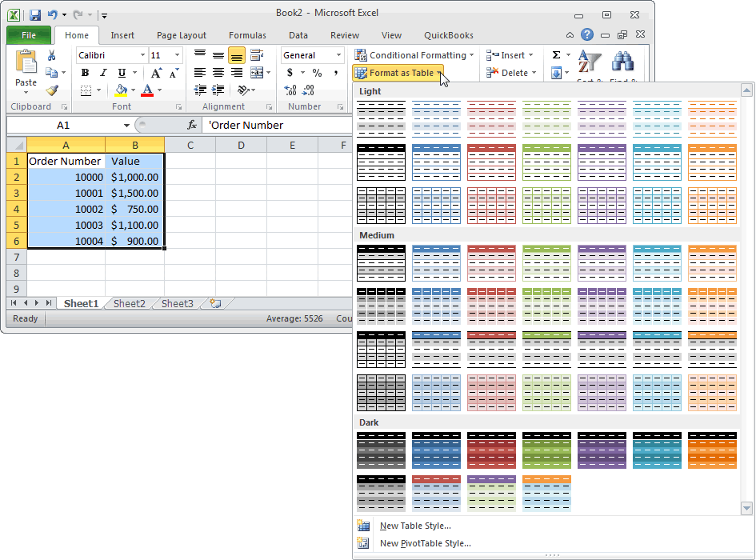Viewport: 756px width, 560px height.
Task: Click the insert function fx icon
Action: pyautogui.click(x=192, y=126)
